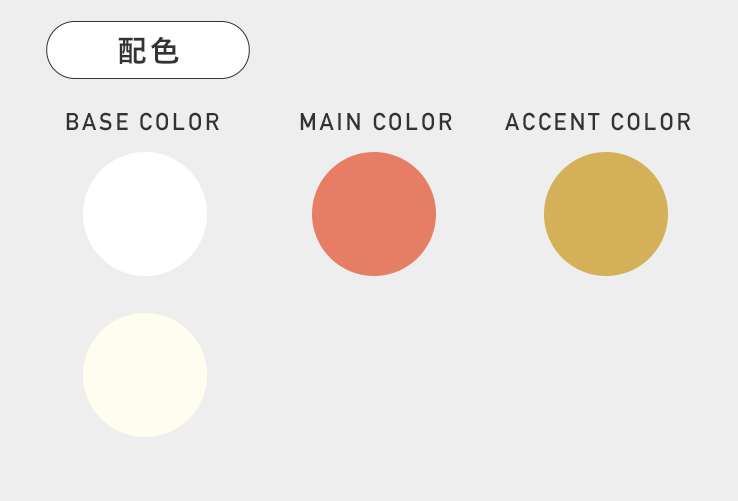Click COLOR in the ACCENT COLOR heading
The height and width of the screenshot is (501, 738).
click(x=652, y=122)
